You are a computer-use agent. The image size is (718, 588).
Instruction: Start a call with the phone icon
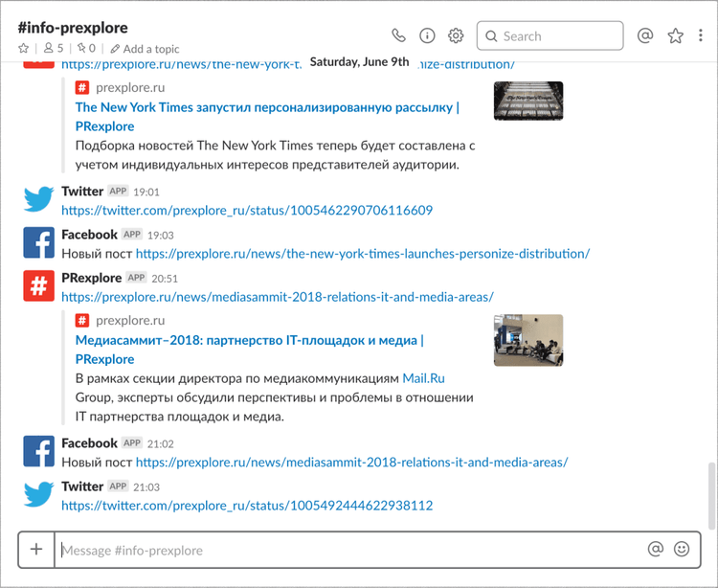398,35
